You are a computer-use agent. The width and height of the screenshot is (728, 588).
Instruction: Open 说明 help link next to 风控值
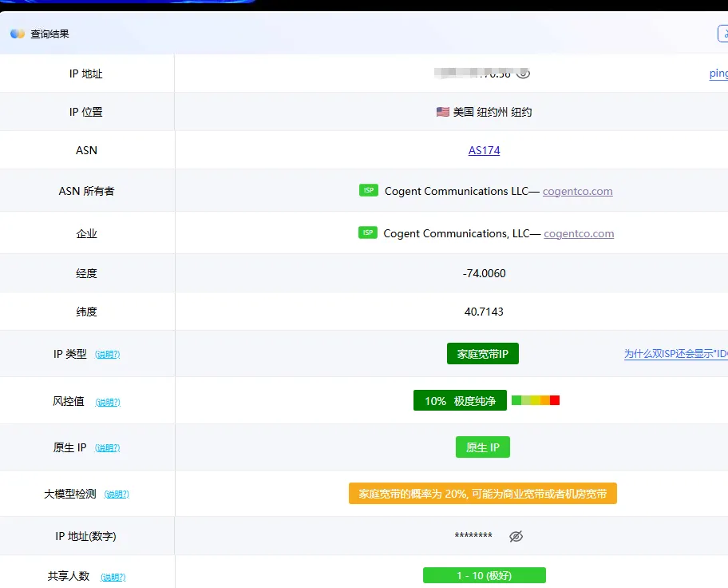coord(108,402)
